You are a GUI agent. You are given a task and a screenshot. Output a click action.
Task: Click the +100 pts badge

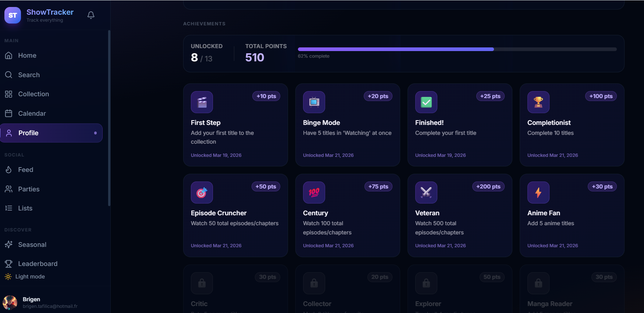[601, 96]
